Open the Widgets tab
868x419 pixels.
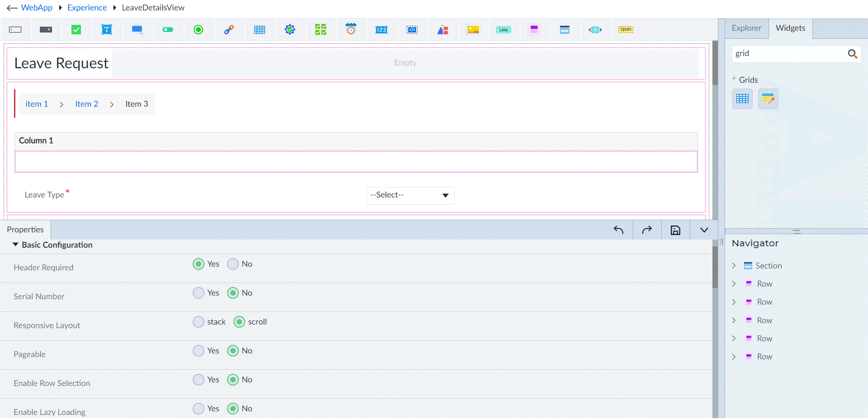point(790,28)
